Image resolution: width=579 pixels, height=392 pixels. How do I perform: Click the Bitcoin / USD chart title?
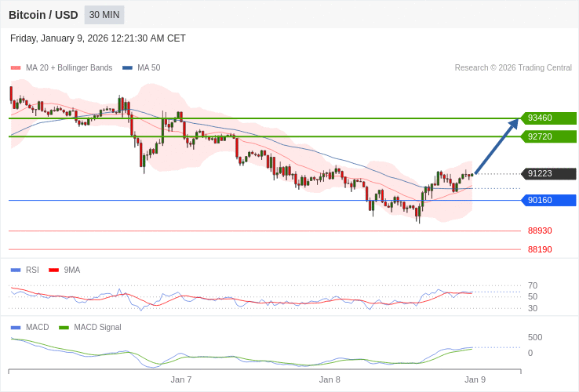click(43, 15)
